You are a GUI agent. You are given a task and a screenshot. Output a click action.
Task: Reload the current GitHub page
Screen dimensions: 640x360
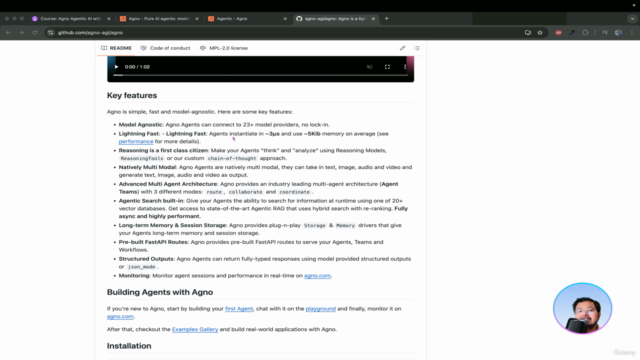35,33
